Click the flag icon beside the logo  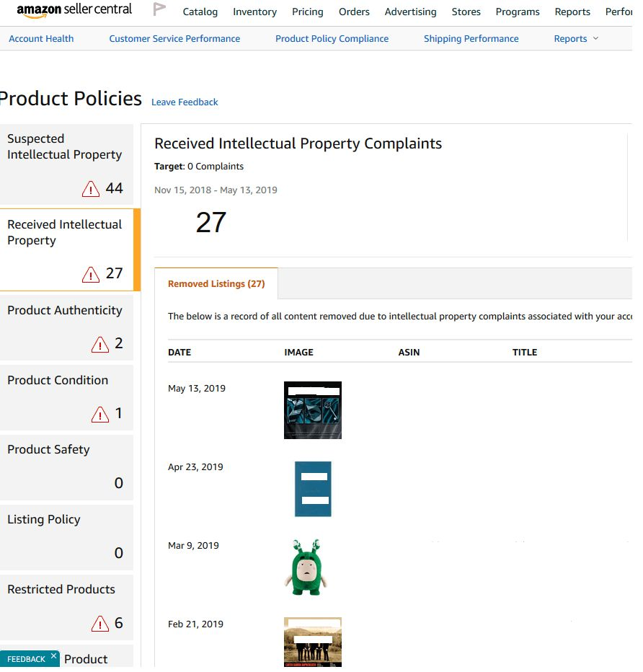[159, 10]
